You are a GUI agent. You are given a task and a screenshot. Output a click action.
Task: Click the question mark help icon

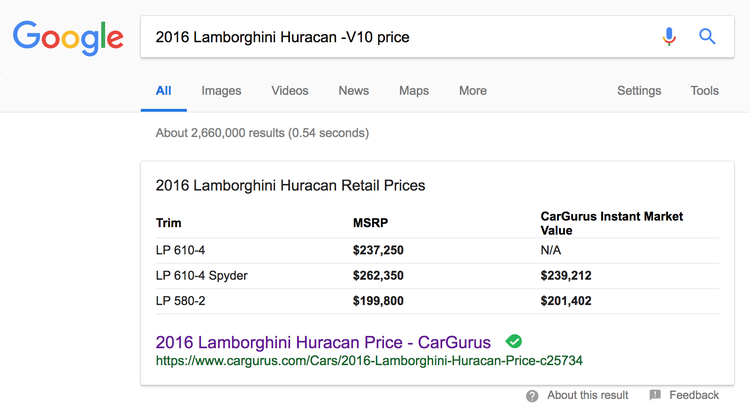[x=533, y=396]
